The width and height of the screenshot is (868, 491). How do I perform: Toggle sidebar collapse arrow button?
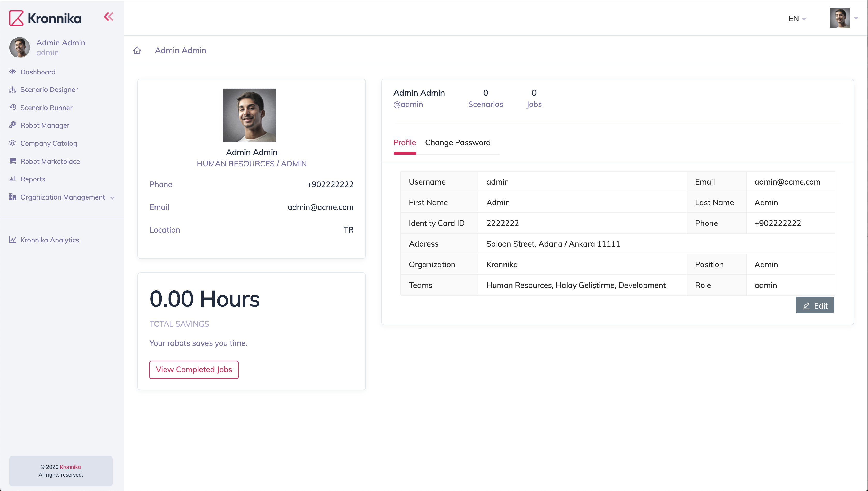coord(109,17)
